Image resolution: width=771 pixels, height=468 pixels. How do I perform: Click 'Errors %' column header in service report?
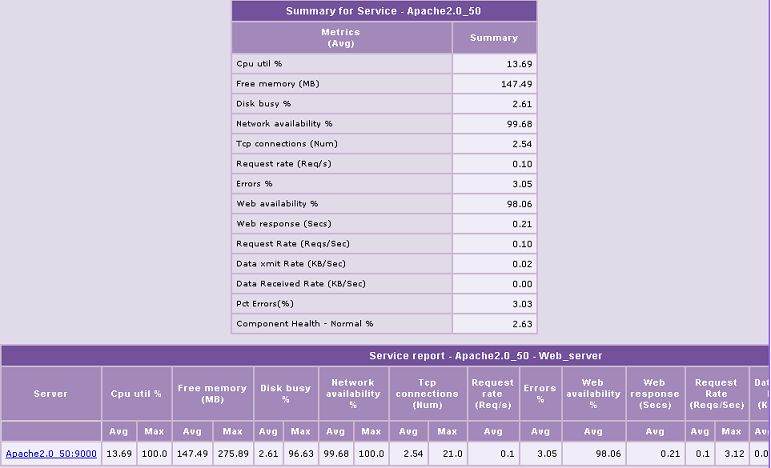(540, 394)
